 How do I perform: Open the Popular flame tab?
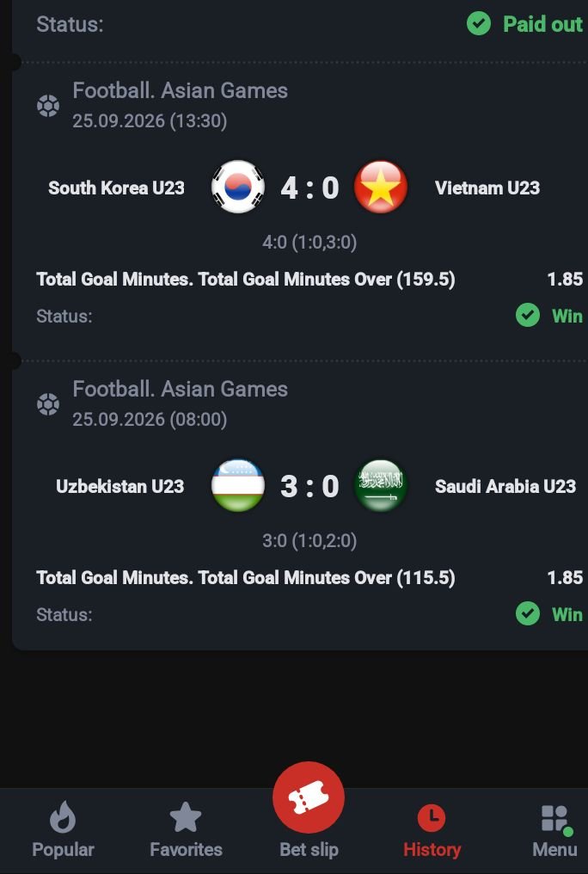coord(63,829)
